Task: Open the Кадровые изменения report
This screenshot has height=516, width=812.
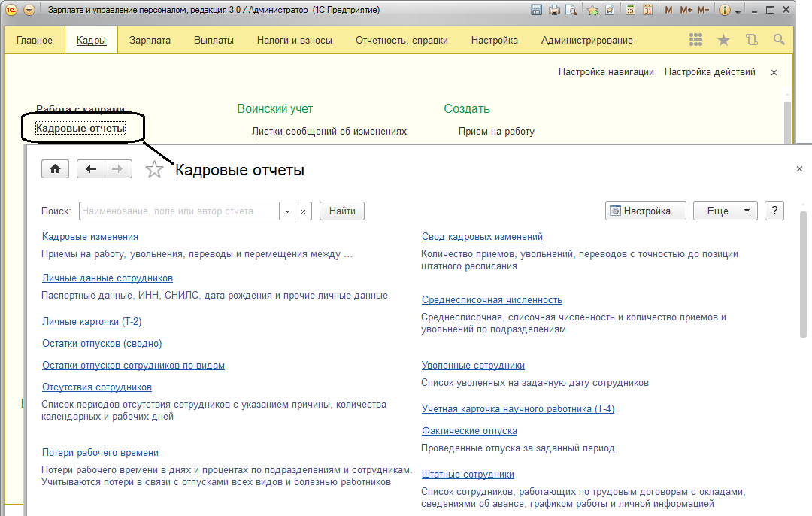Action: [x=90, y=237]
